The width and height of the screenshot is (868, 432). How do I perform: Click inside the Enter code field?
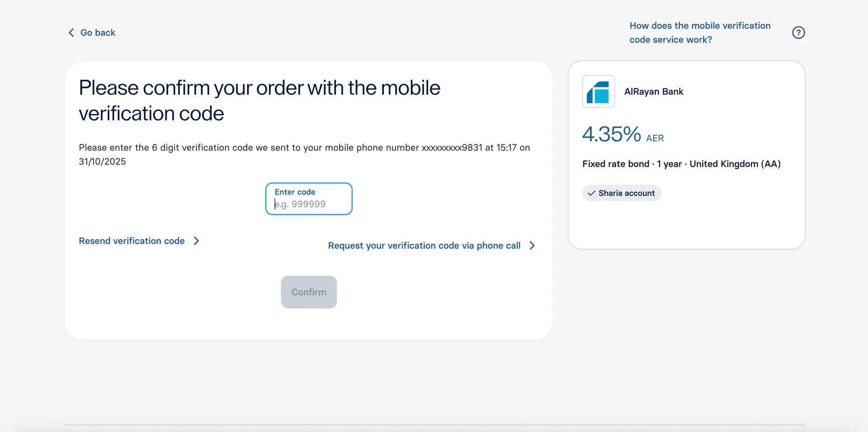[x=309, y=204]
